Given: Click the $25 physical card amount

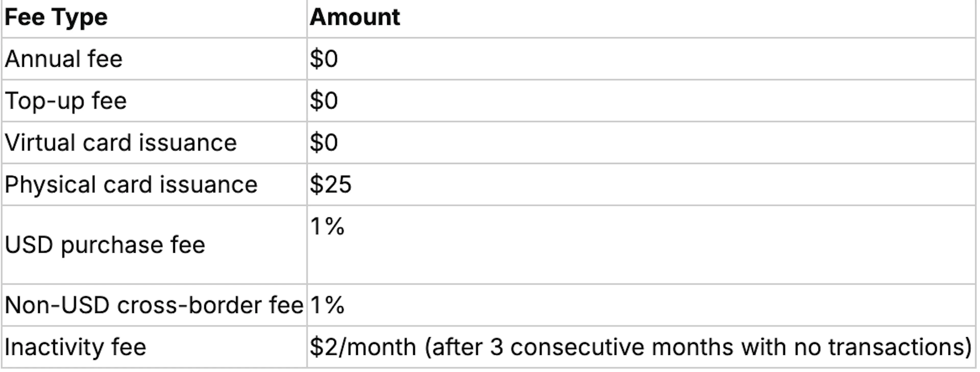Looking at the screenshot, I should pos(330,185).
